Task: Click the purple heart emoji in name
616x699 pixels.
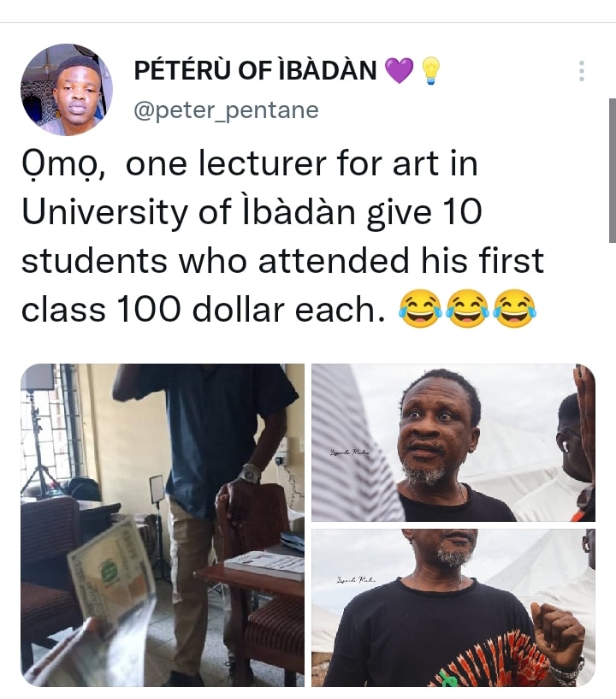Action: [x=399, y=70]
